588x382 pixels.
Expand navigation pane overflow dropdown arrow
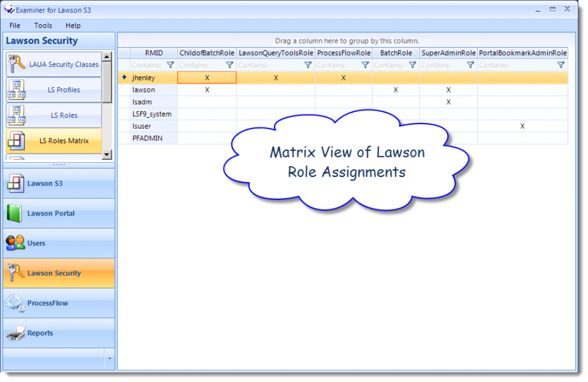pyautogui.click(x=110, y=358)
